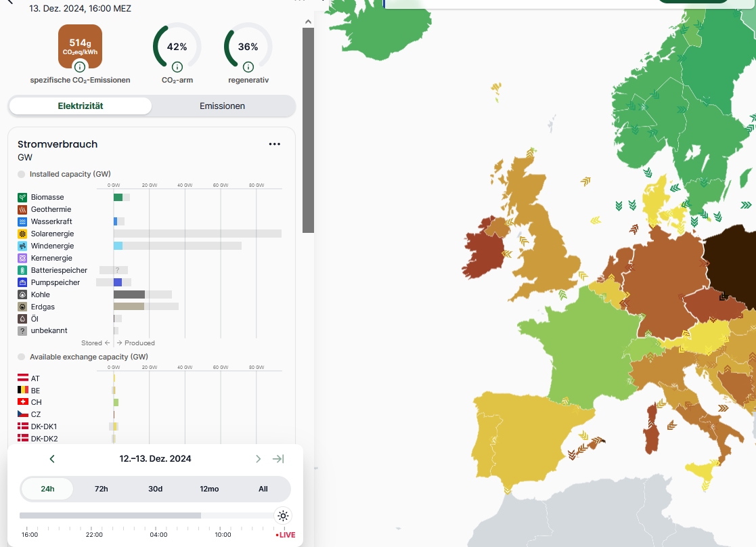The height and width of the screenshot is (547, 756).
Task: Click the Windenergie wind icon
Action: point(22,246)
